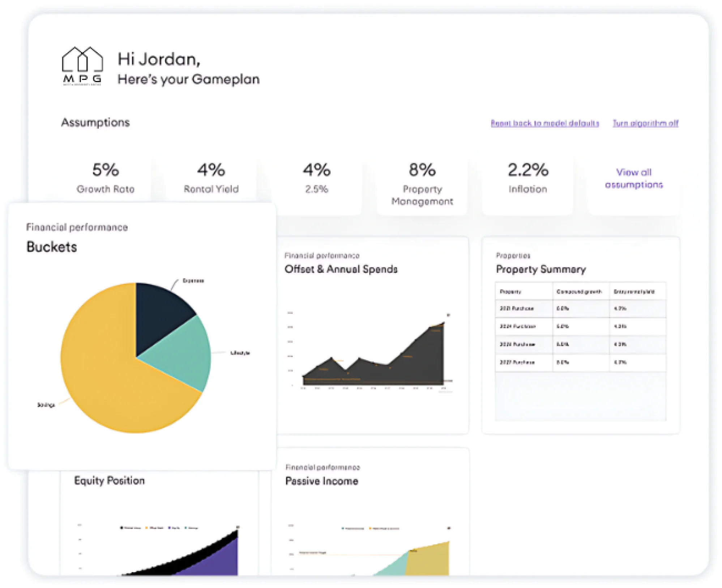Select the 5% Growth Rate assumption card
Screen dimensions: 722x588
106,179
